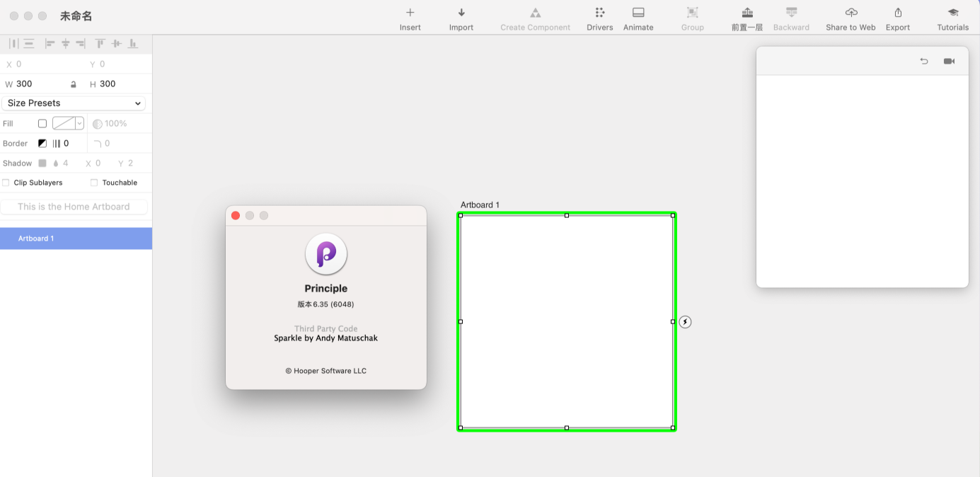Click the W width field

[x=41, y=84]
